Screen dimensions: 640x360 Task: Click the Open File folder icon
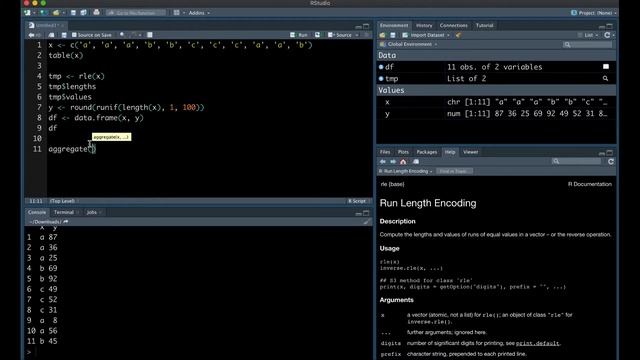point(56,13)
